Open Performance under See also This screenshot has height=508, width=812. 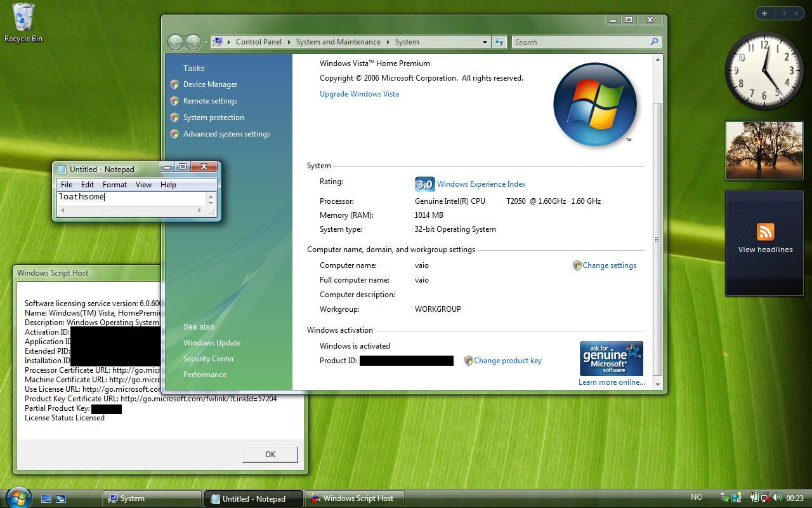point(205,375)
